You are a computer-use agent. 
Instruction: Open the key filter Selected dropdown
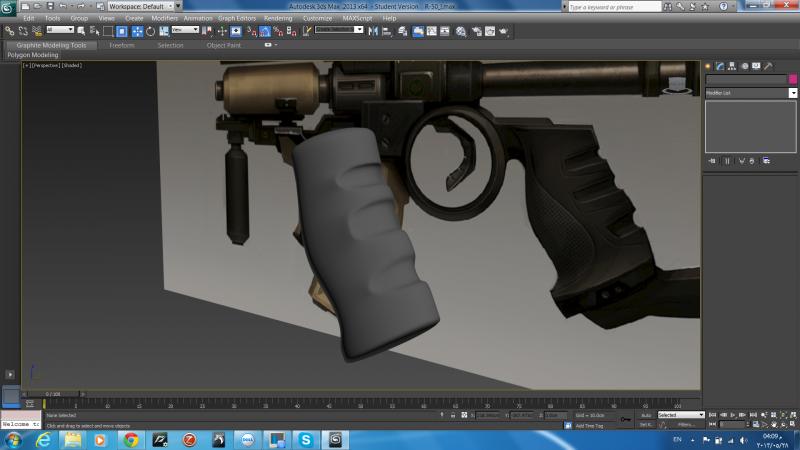681,415
